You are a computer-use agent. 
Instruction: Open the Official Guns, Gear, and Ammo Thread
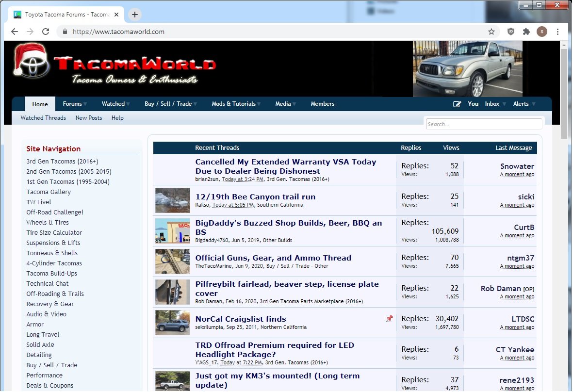273,258
